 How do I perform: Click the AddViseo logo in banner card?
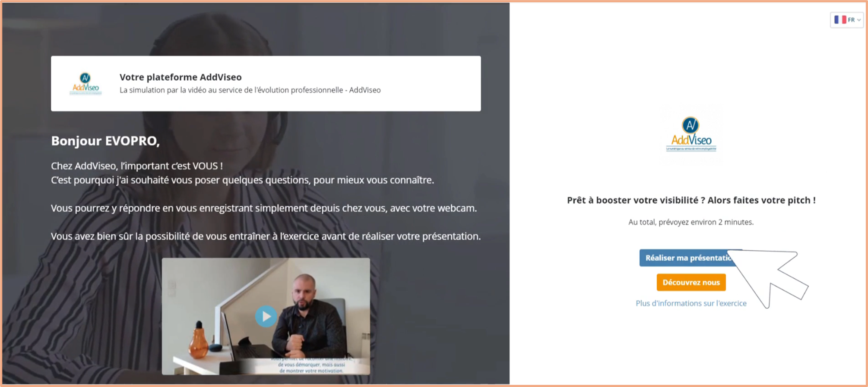86,84
